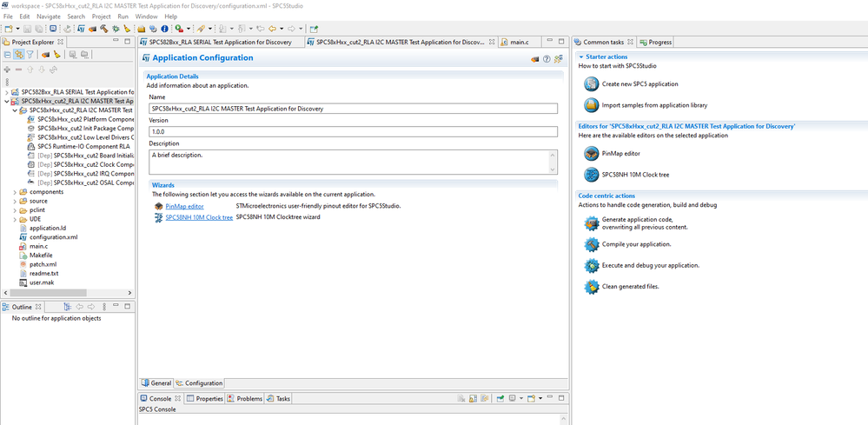Click the blue monitor icon in toolbar

53,28
